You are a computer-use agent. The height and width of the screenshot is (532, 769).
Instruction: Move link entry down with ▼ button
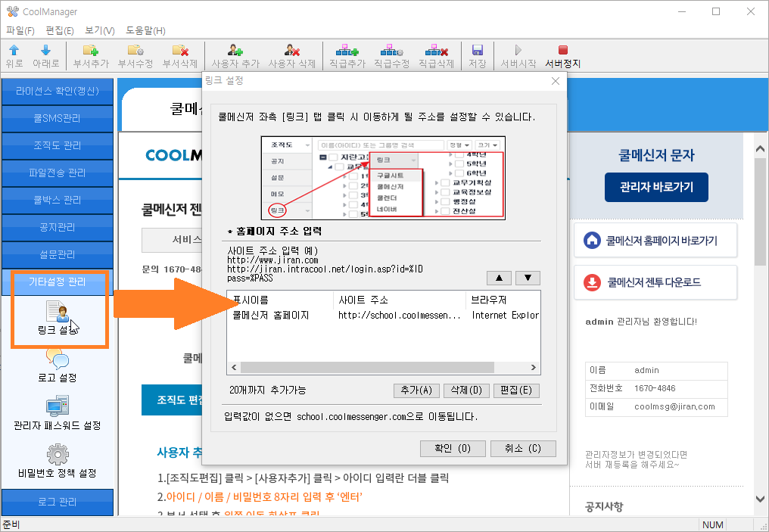(528, 278)
